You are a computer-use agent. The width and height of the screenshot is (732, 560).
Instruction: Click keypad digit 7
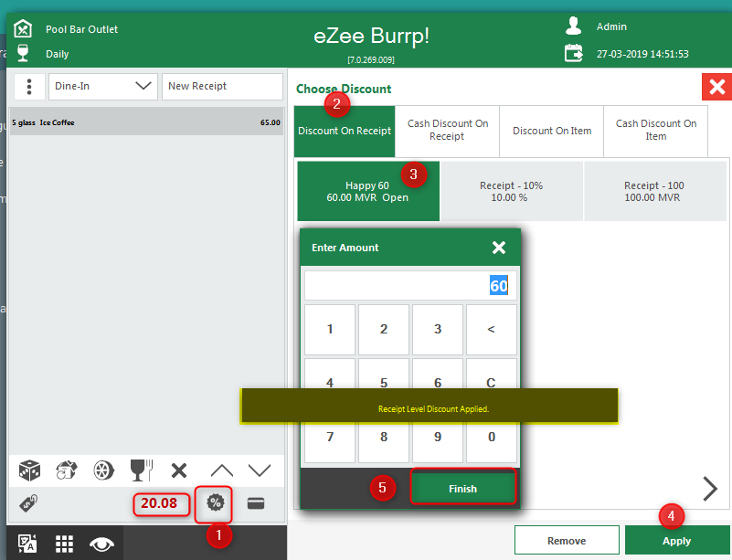tap(330, 442)
